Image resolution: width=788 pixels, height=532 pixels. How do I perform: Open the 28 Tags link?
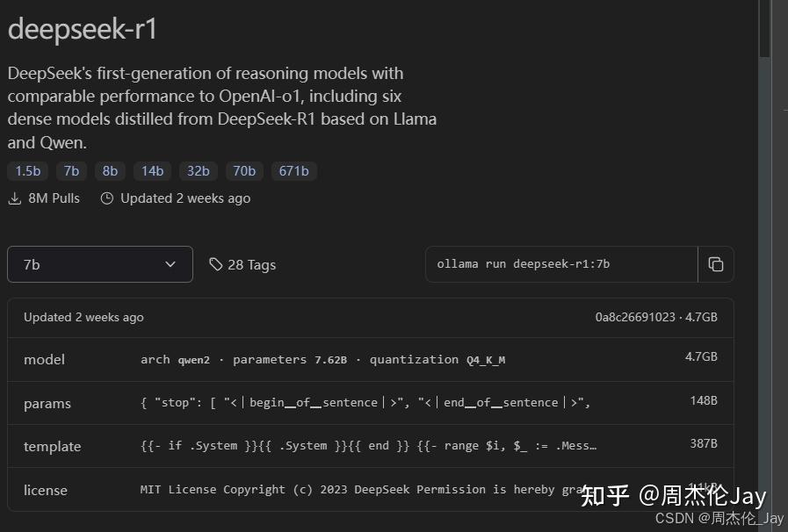(251, 264)
